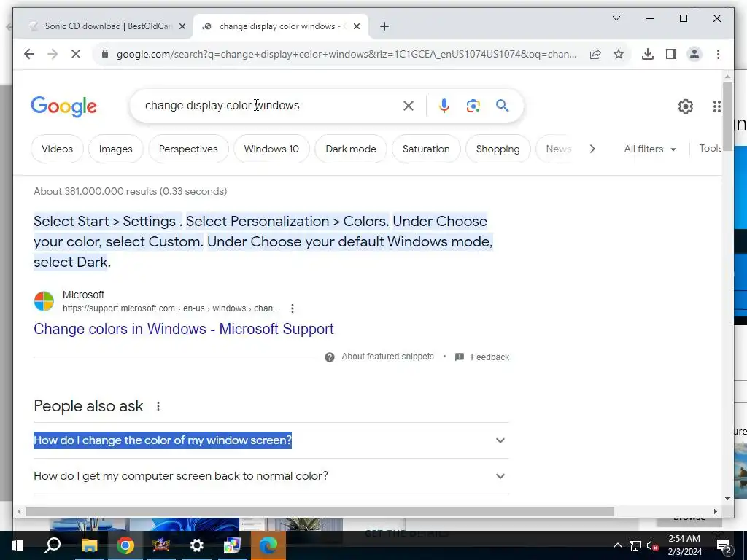747x560 pixels.
Task: Open the Windows Start menu
Action: point(18,545)
